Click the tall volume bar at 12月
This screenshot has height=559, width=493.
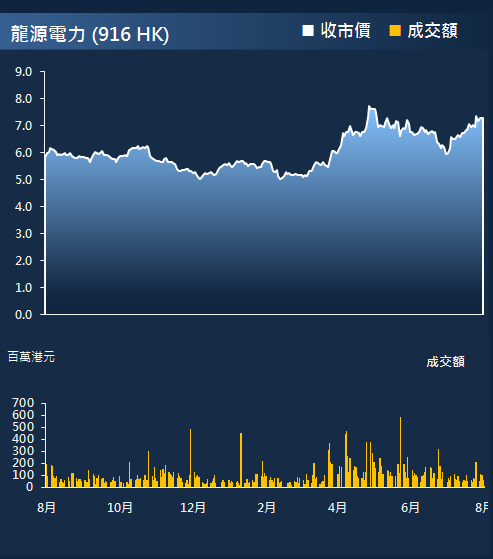(190, 458)
